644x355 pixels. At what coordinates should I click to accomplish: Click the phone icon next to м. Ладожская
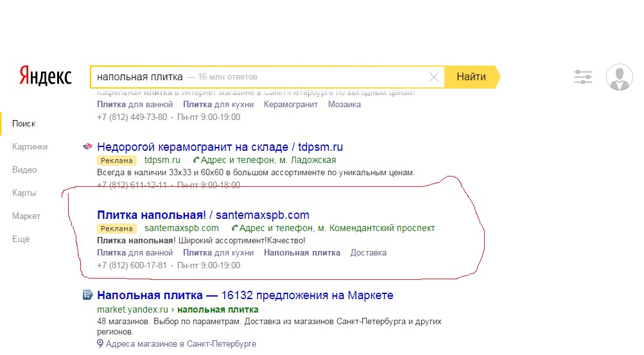[x=196, y=160]
